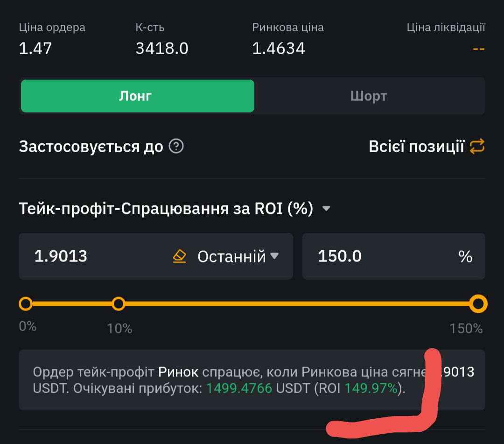504x444 pixels.
Task: Toggle the "Всієї позиції" scope label
Action: click(x=416, y=147)
